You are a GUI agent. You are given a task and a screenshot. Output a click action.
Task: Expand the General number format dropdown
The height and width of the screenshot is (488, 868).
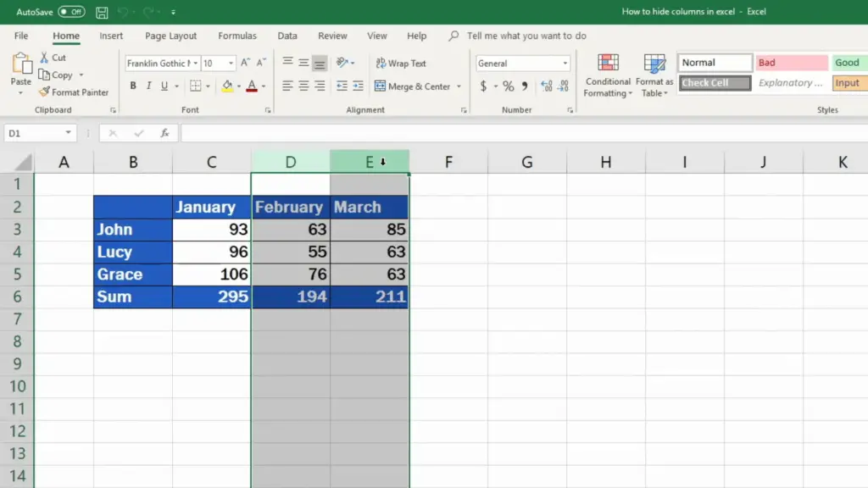pyautogui.click(x=565, y=64)
